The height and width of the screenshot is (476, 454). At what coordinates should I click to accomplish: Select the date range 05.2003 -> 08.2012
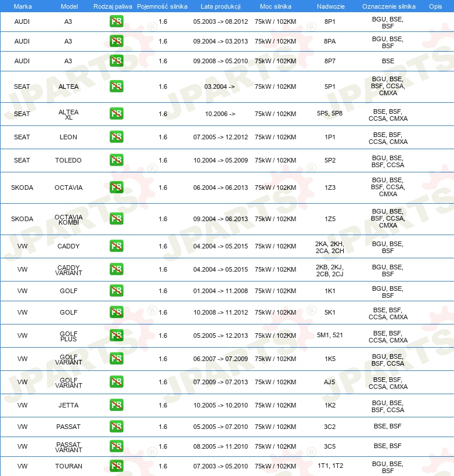click(x=221, y=21)
